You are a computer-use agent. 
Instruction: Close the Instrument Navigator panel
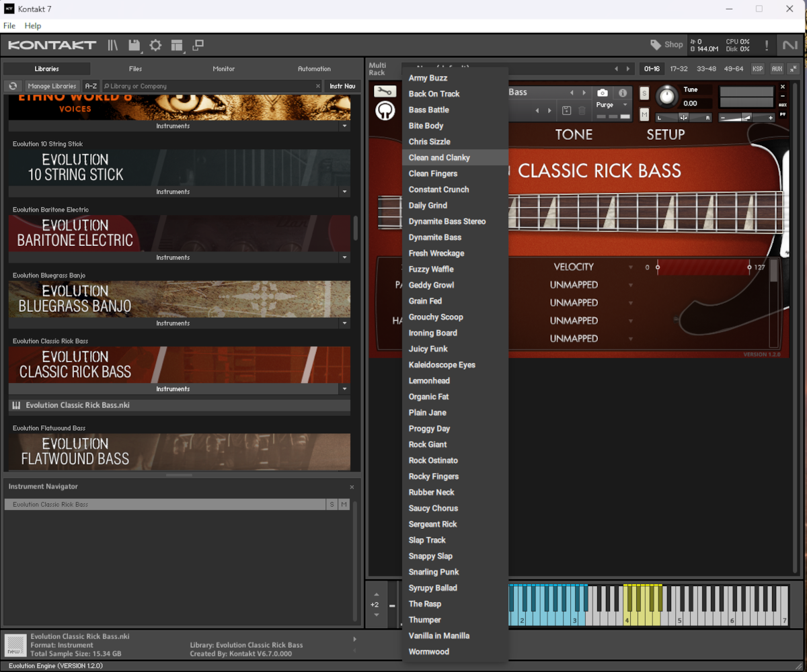click(x=352, y=487)
